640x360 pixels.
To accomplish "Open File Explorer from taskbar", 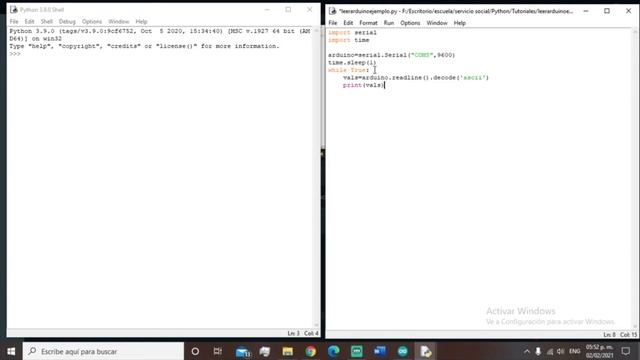I will (x=288, y=351).
